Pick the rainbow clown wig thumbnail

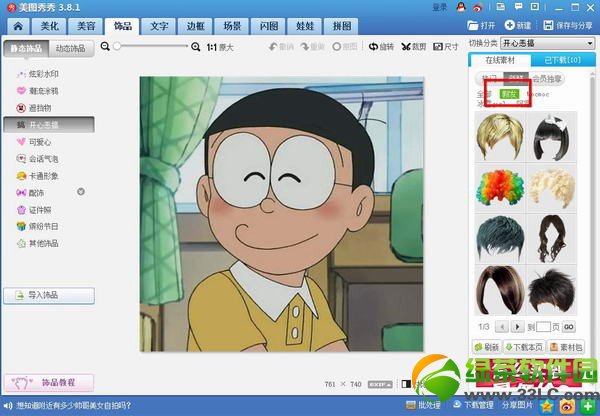pyautogui.click(x=496, y=185)
